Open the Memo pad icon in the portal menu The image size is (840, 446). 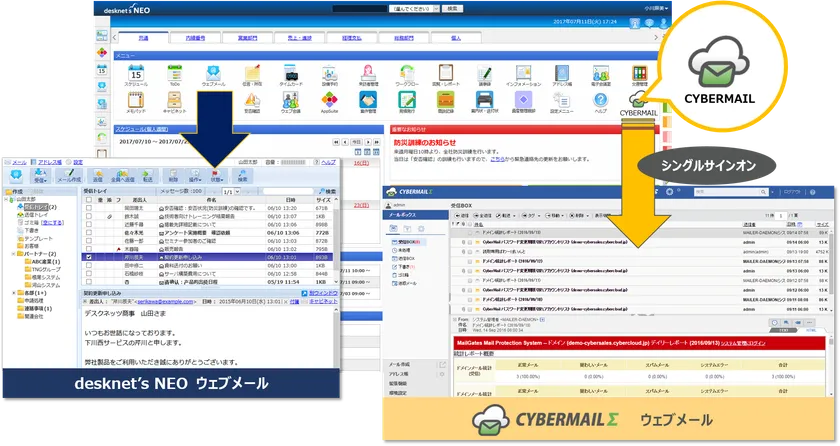(x=136, y=100)
